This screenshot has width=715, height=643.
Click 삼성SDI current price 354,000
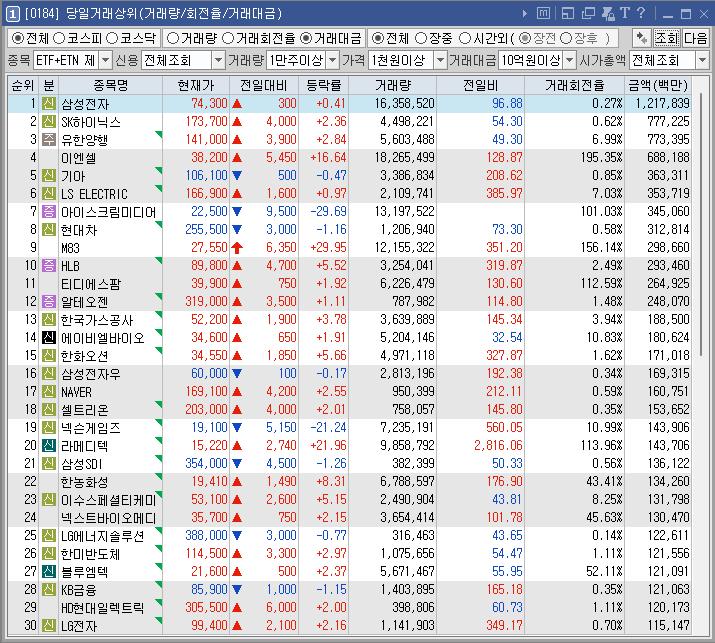[206, 463]
